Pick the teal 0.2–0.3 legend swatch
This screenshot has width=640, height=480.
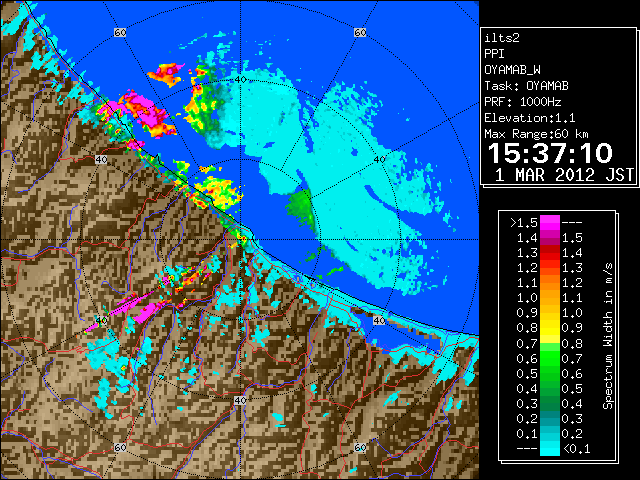click(x=550, y=419)
